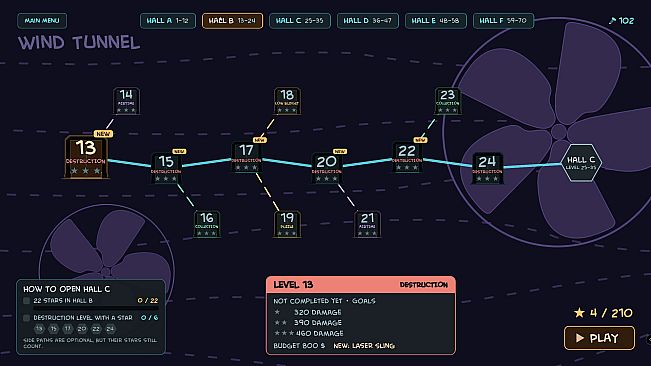Image resolution: width=651 pixels, height=366 pixels.
Task: Click hexagon chip 15 in requirements panel
Action: coord(54,329)
